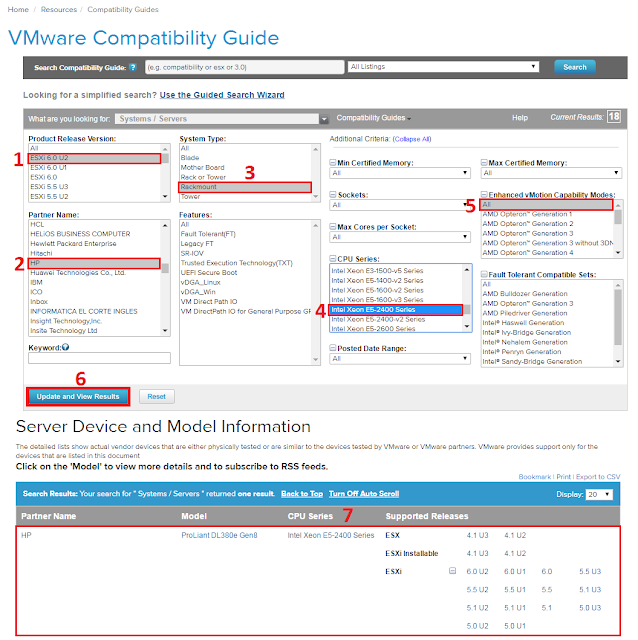The height and width of the screenshot is (640, 638).
Task: Collapse the Max Certified Memory section
Action: 484,162
